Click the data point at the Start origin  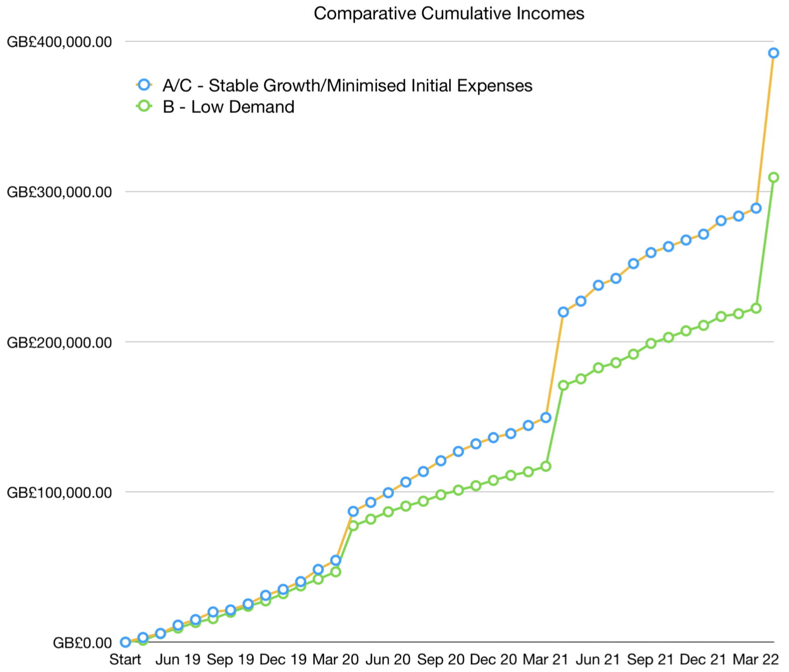(126, 642)
